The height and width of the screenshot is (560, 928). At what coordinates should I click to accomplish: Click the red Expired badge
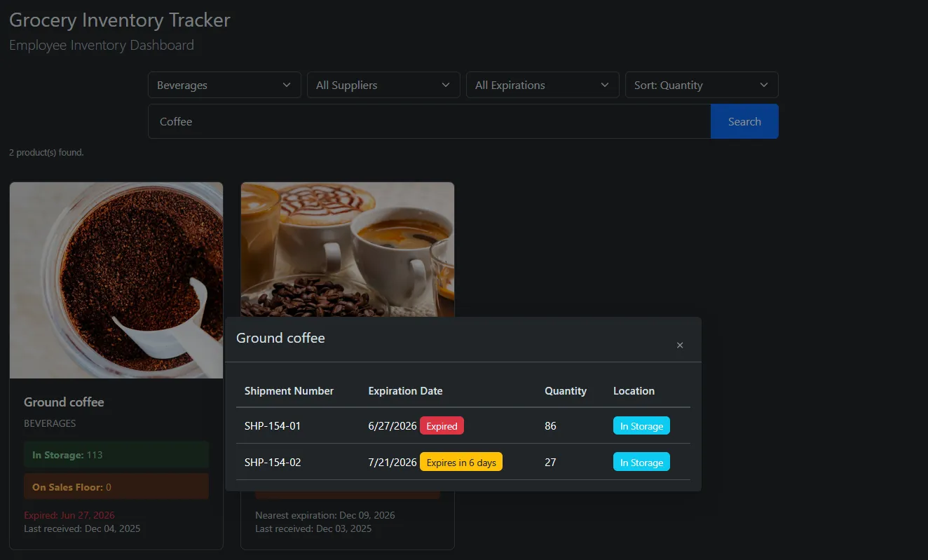(442, 426)
